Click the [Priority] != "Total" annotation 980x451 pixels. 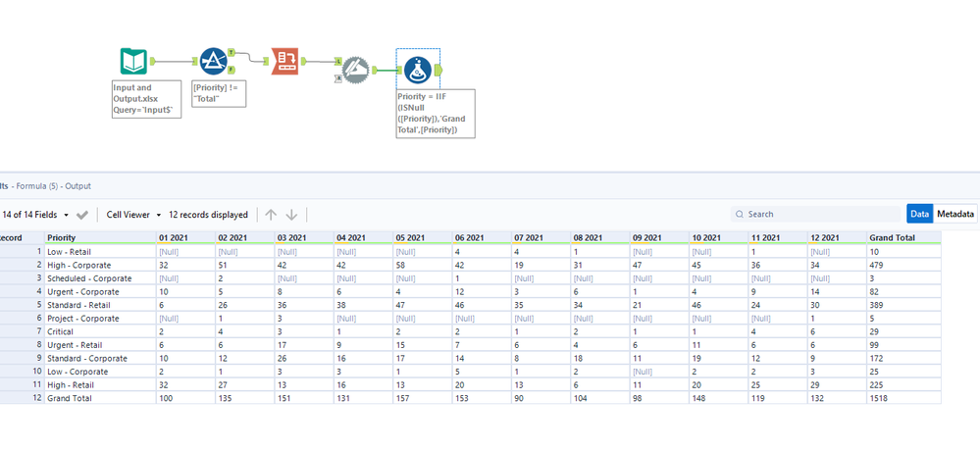[218, 93]
